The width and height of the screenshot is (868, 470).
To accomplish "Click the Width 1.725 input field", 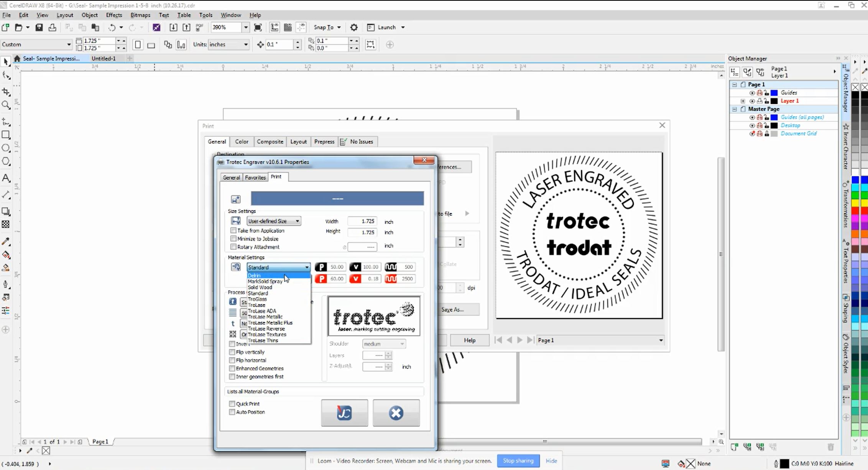I will click(x=362, y=221).
